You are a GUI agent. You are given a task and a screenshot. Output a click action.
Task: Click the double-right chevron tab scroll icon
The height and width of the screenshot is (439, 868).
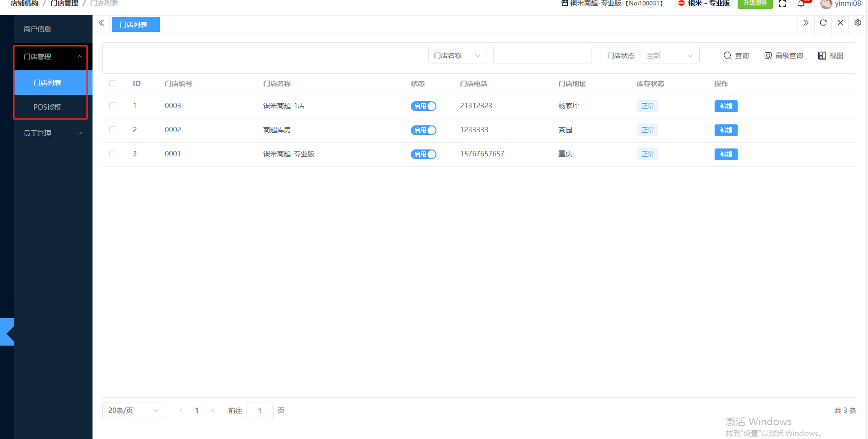click(x=806, y=23)
